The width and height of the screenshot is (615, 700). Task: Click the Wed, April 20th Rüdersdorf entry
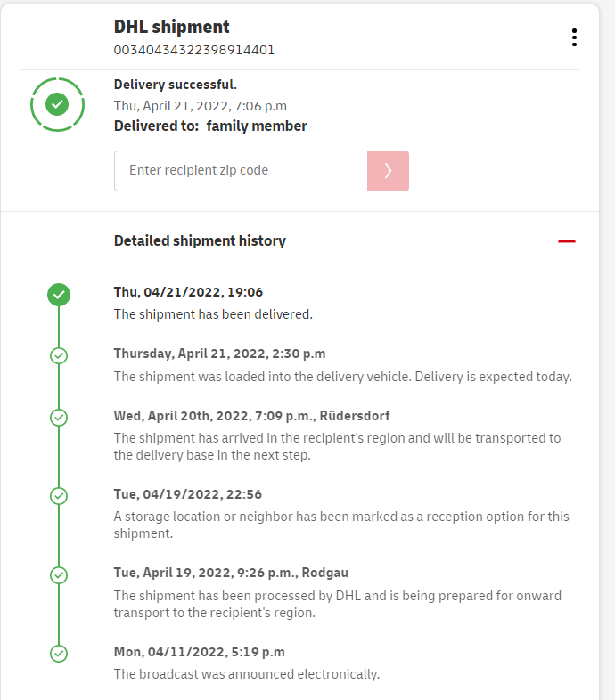point(251,416)
